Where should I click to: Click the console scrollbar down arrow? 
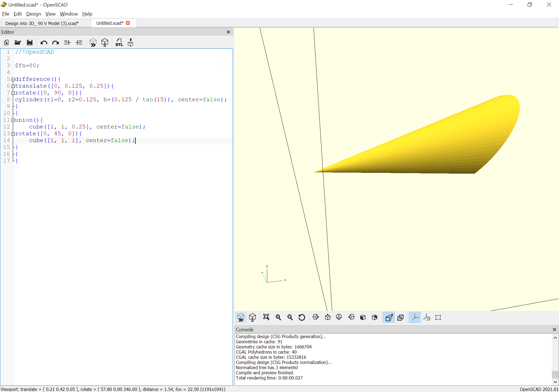pyautogui.click(x=555, y=382)
